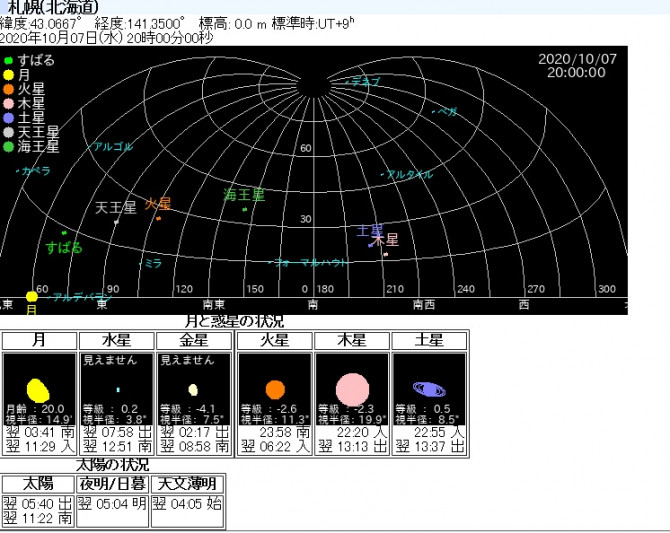Click the yellow 月 legend dot

(x=9, y=75)
